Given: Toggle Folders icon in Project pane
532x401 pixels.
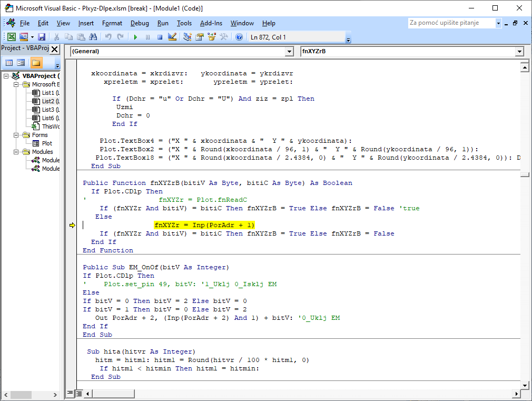Looking at the screenshot, I should coord(36,63).
